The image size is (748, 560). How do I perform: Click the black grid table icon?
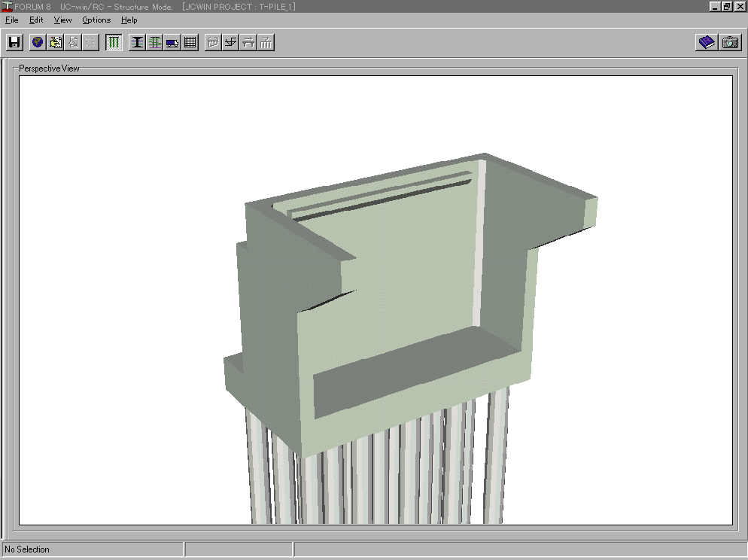[x=190, y=42]
